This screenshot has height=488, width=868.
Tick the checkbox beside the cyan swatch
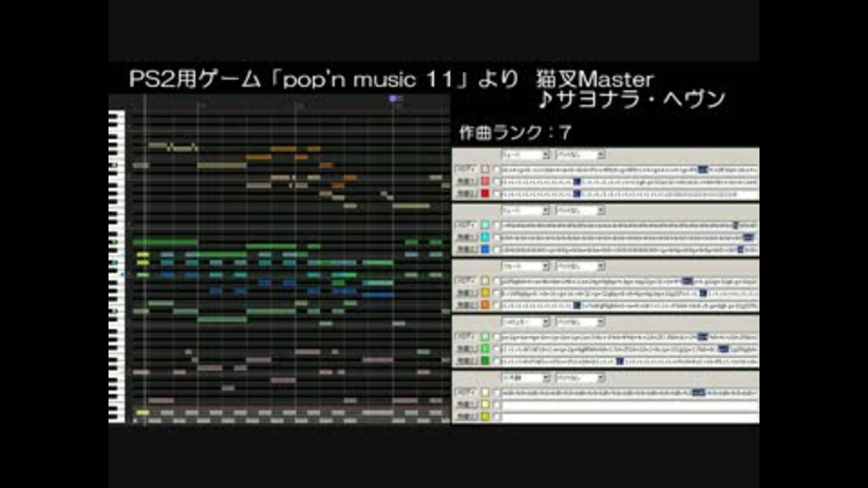(496, 238)
